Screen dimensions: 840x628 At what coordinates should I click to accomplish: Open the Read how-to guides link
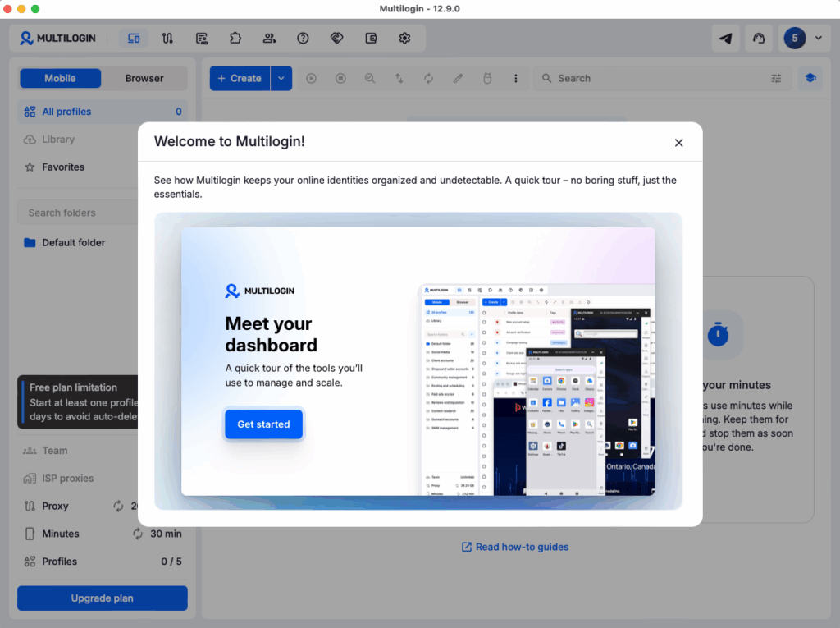tap(515, 547)
